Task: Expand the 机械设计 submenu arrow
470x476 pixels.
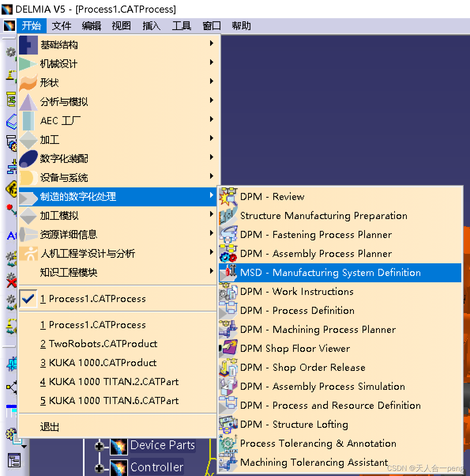Action: click(x=212, y=62)
